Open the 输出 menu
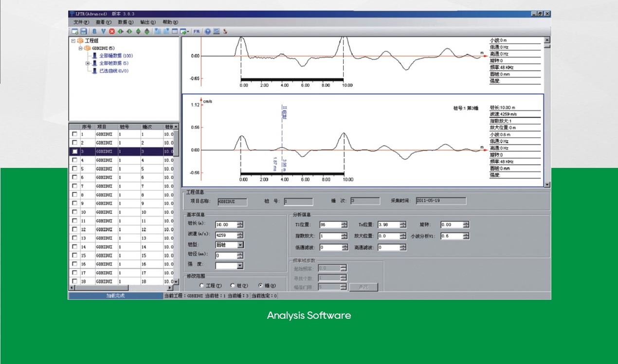Viewport: 618px width, 364px height. [x=147, y=22]
